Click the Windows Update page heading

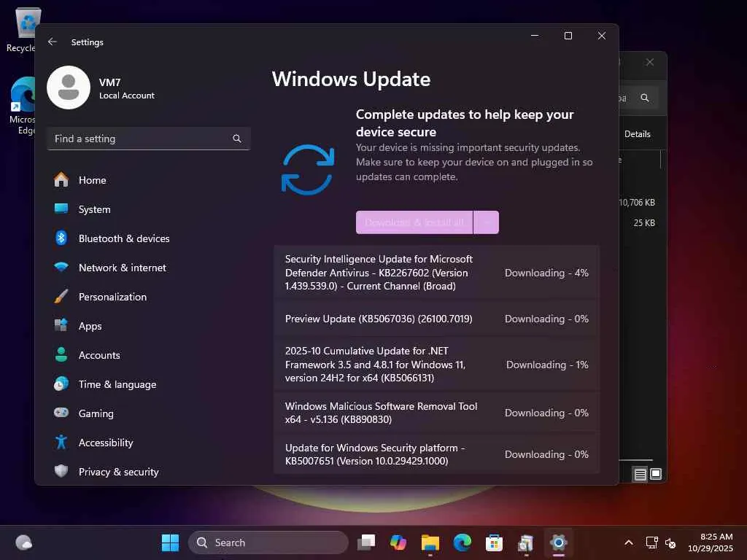coord(351,79)
